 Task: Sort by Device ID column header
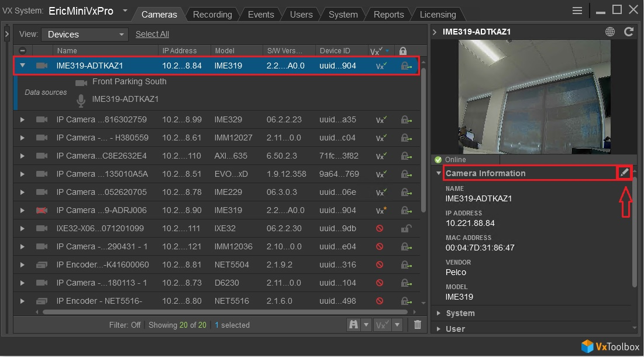(x=342, y=50)
